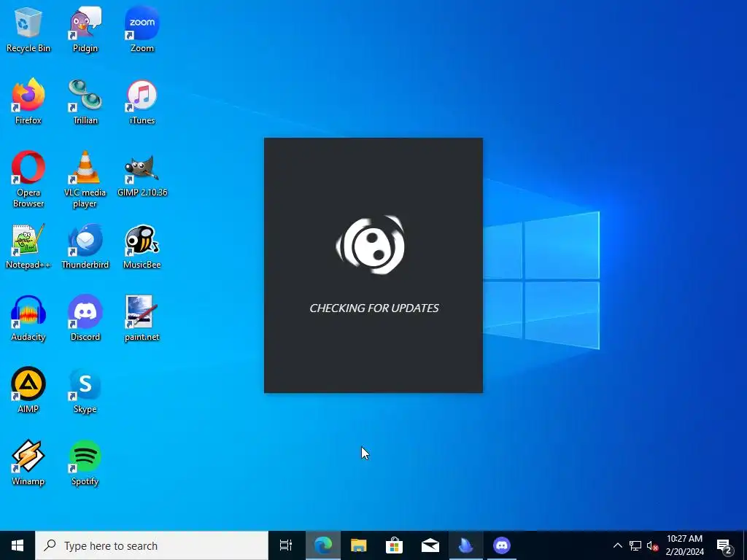
Task: Click the muted volume tray icon
Action: 652,545
